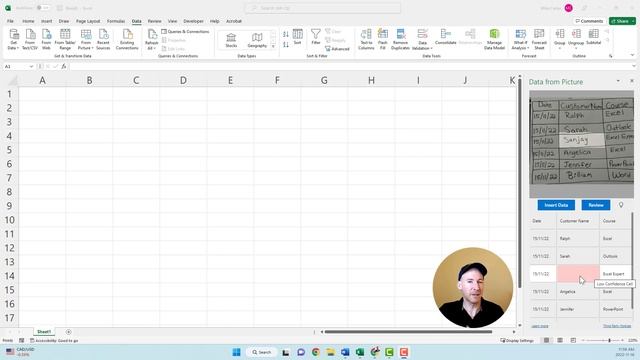This screenshot has height=360, width=640.
Task: Create a Forecast Sheet
Action: pos(539,40)
